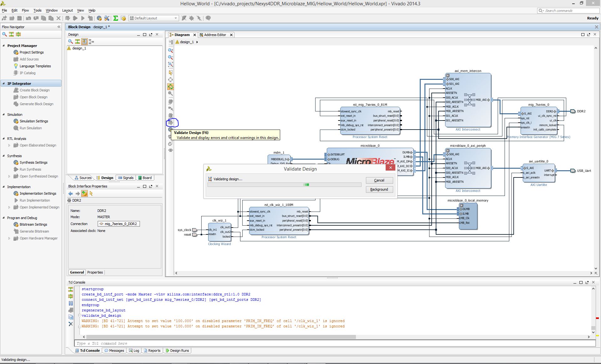Click the Project Settings gear icon in main toolbar
This screenshot has height=364, width=601.
tap(99, 18)
